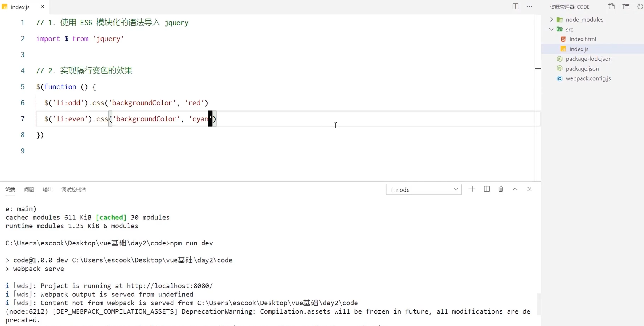Click the new file icon in explorer

tap(611, 7)
